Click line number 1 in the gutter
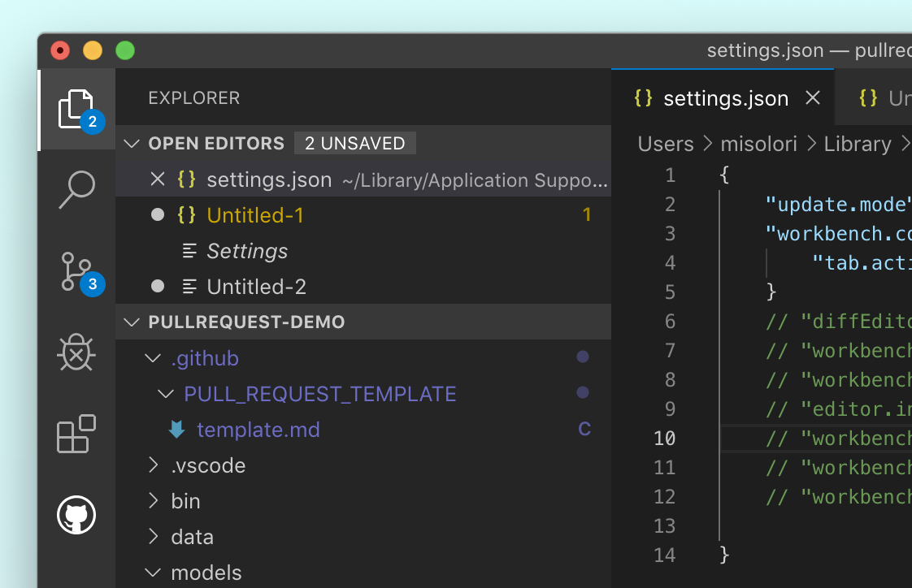This screenshot has height=588, width=912. pyautogui.click(x=670, y=175)
